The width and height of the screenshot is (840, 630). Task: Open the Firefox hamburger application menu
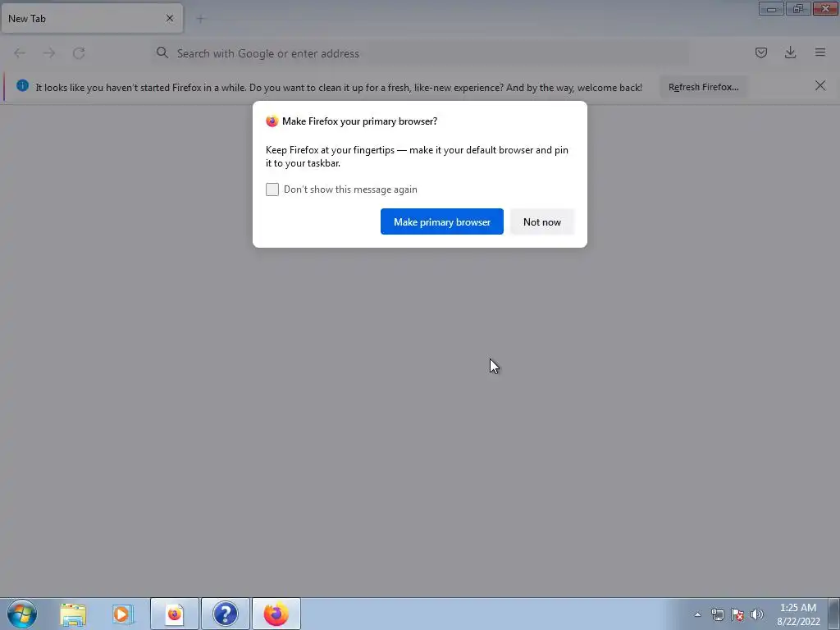tap(819, 52)
